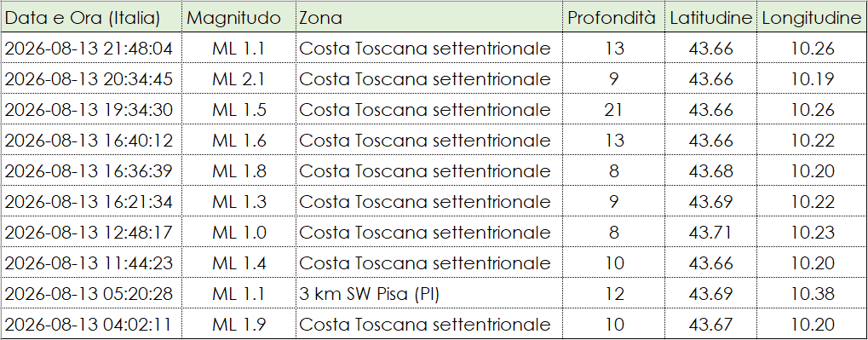The image size is (868, 340).
Task: Click the Profondità header cell
Action: pyautogui.click(x=614, y=18)
